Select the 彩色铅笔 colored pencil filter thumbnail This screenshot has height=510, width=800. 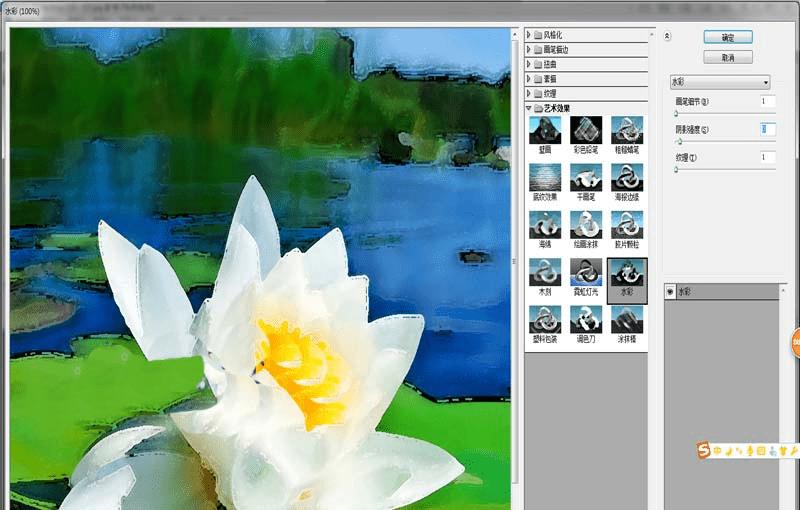pyautogui.click(x=586, y=131)
